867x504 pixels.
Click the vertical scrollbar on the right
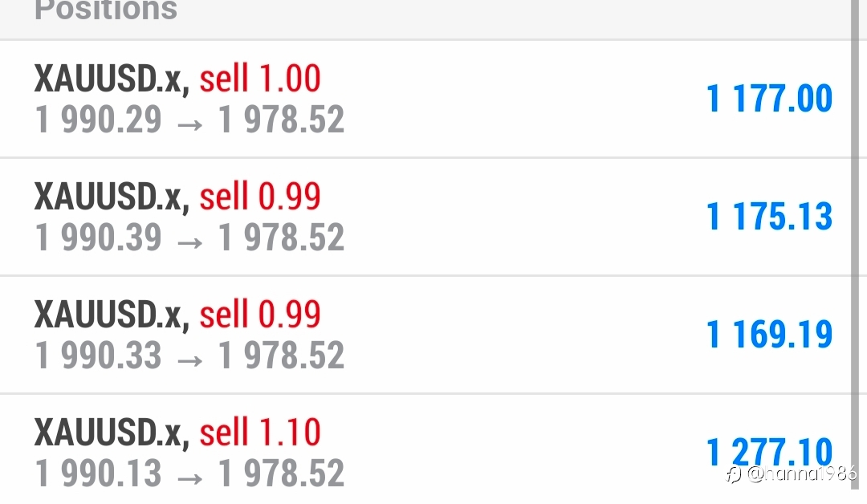point(856,243)
